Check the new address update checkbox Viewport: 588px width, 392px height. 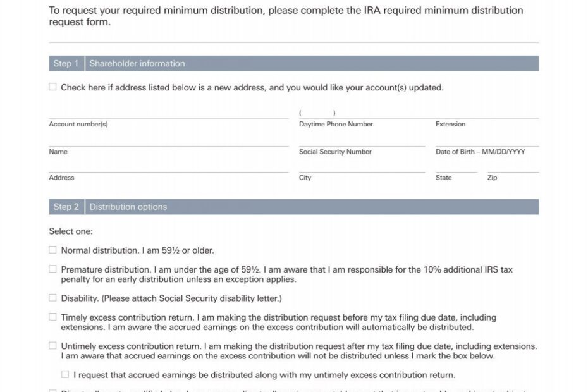[52, 87]
